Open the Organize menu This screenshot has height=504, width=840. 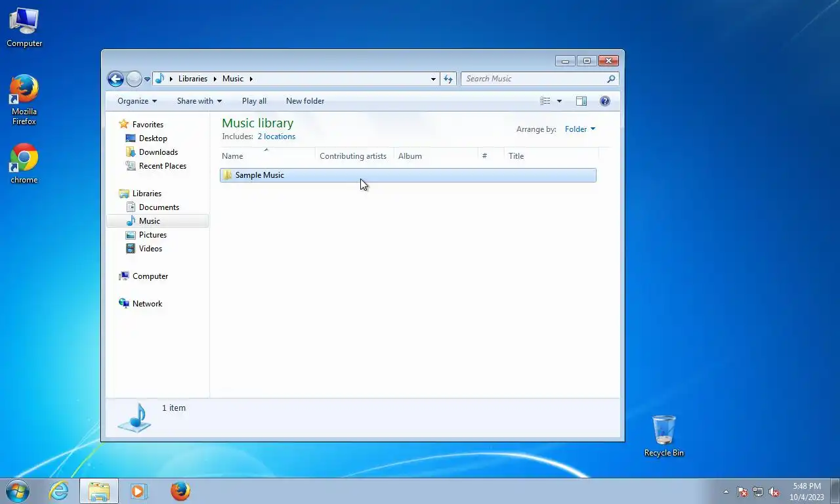[137, 101]
